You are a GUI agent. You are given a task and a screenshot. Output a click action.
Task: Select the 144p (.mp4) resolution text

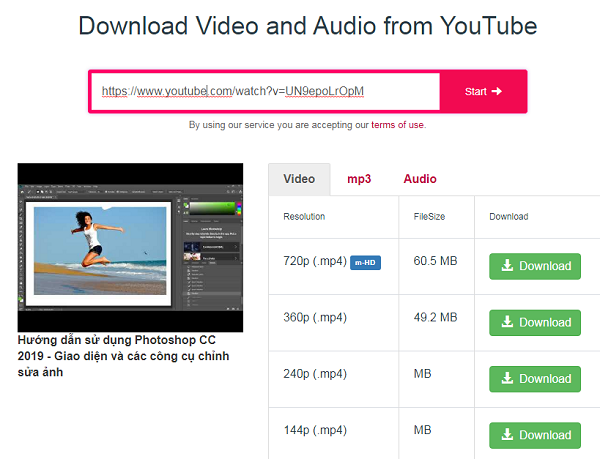point(315,430)
